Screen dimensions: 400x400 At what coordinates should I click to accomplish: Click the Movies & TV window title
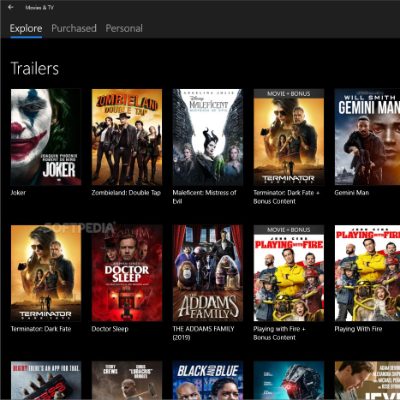click(40, 7)
